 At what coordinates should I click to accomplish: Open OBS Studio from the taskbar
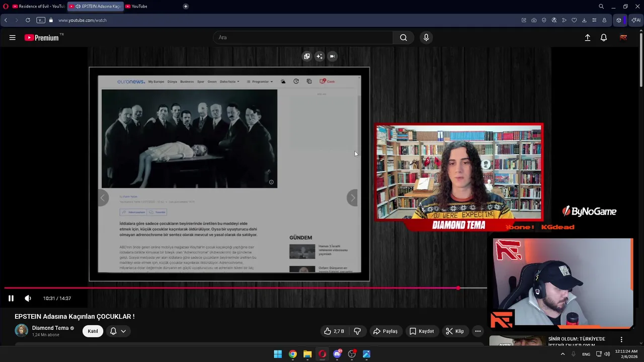pos(352,354)
